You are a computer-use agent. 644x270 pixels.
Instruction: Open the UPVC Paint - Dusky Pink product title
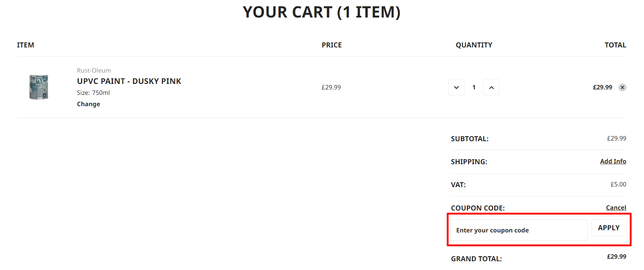pyautogui.click(x=129, y=81)
